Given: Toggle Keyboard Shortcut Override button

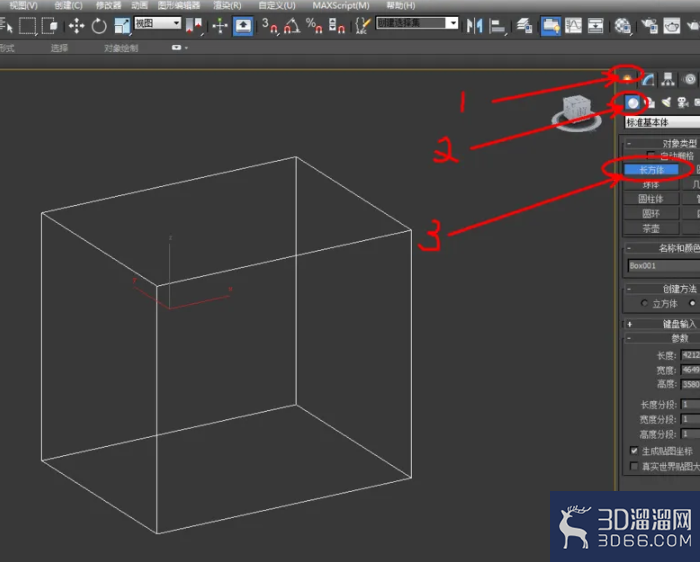Looking at the screenshot, I should click(243, 25).
